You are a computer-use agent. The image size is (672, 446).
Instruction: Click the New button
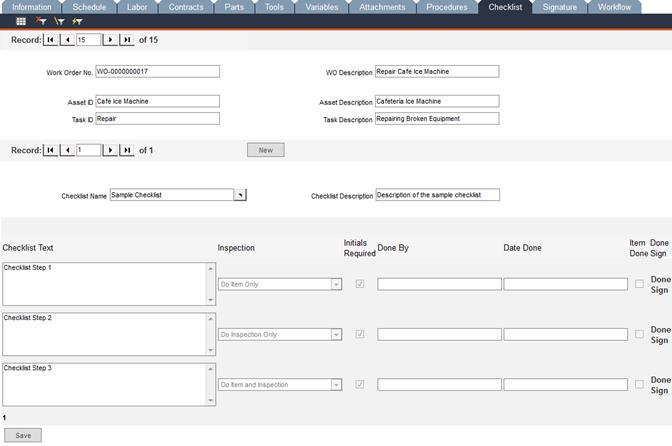266,150
